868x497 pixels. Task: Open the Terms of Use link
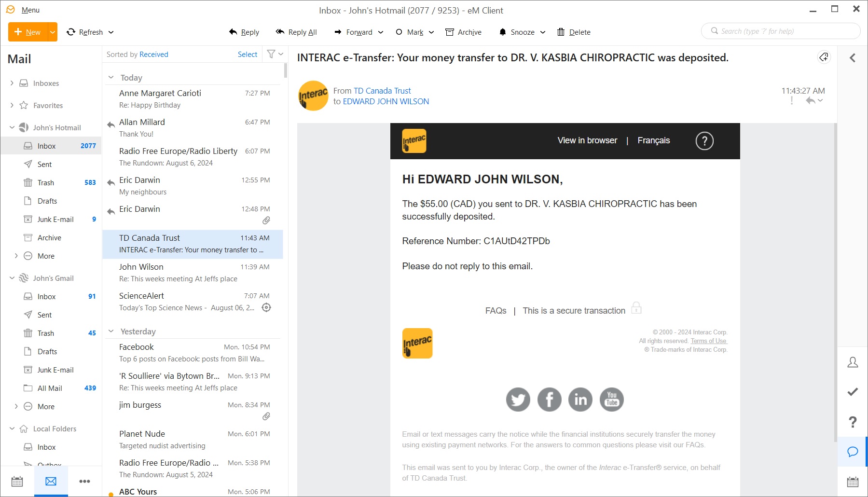(708, 341)
